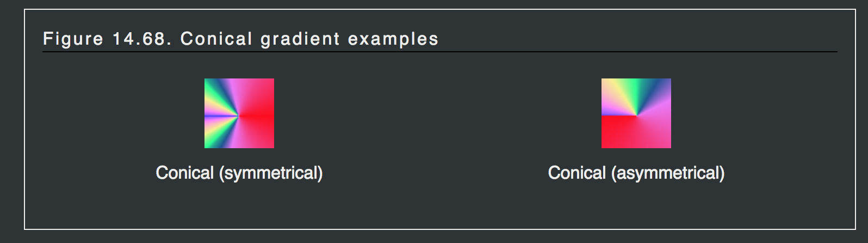
Task: Click the symmetrical conical gradient thumbnail
Action: point(239,113)
